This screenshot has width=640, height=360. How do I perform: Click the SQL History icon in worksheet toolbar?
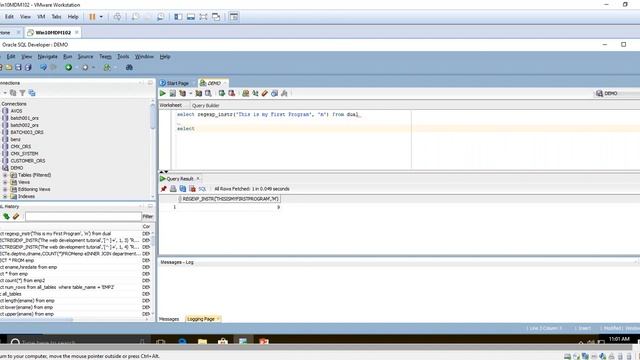click(275, 93)
